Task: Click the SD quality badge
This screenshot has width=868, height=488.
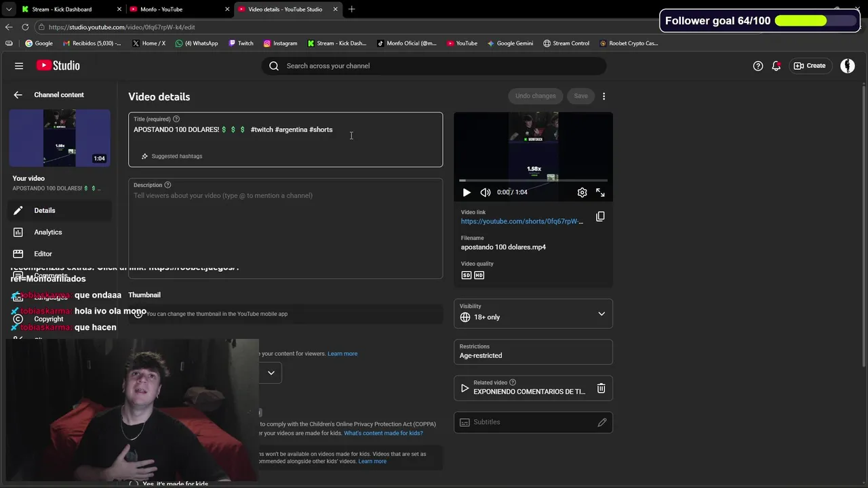Action: click(x=467, y=275)
